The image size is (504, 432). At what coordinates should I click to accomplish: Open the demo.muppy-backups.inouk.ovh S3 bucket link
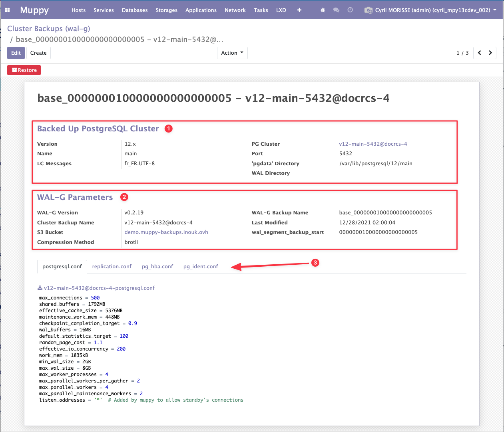(166, 232)
